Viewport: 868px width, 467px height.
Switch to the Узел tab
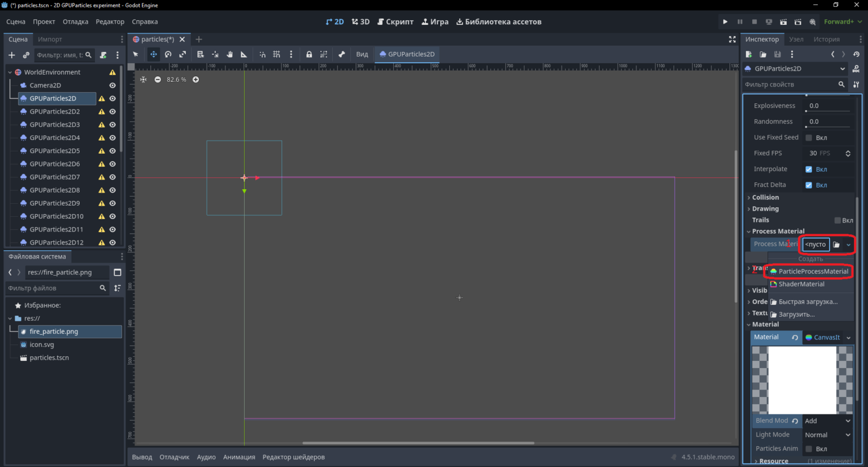(796, 40)
